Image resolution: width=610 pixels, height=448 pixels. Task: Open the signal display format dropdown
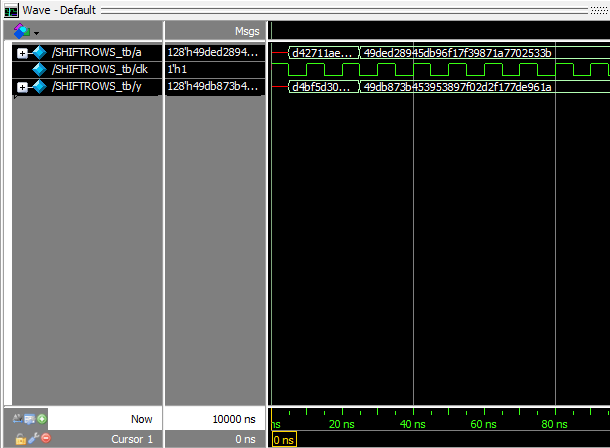pos(26,32)
